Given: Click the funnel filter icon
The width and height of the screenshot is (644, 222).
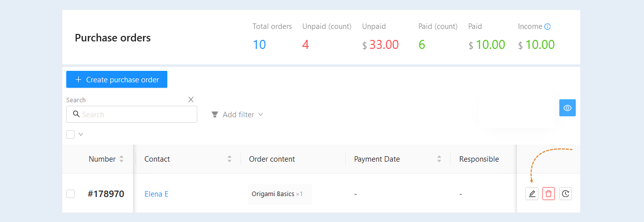Looking at the screenshot, I should (215, 115).
